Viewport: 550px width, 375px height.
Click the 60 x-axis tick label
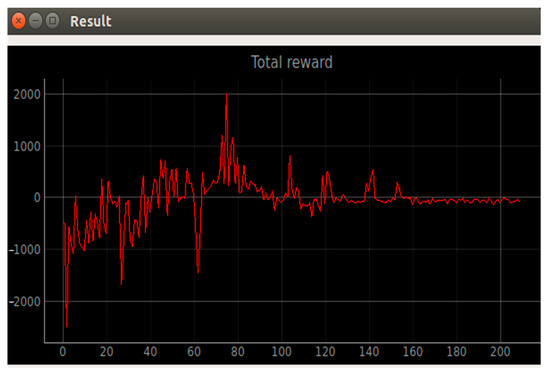(194, 351)
